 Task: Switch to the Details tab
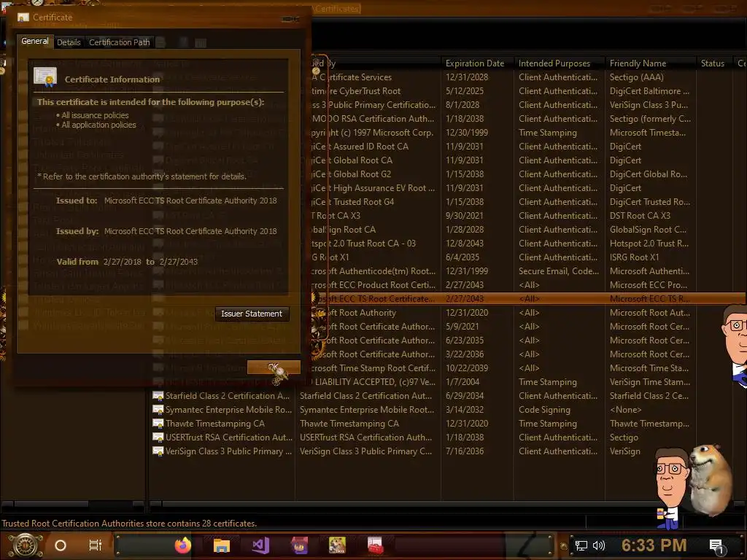click(69, 42)
